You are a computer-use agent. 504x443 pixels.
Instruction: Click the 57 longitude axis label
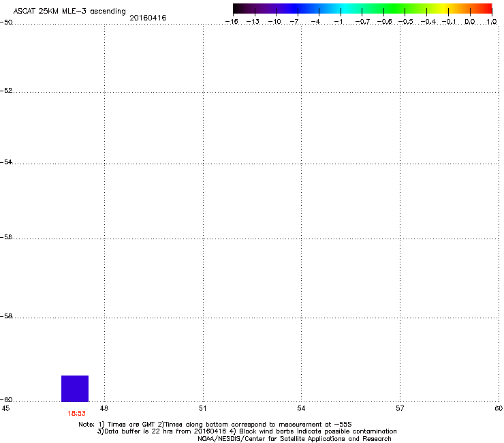[400, 408]
